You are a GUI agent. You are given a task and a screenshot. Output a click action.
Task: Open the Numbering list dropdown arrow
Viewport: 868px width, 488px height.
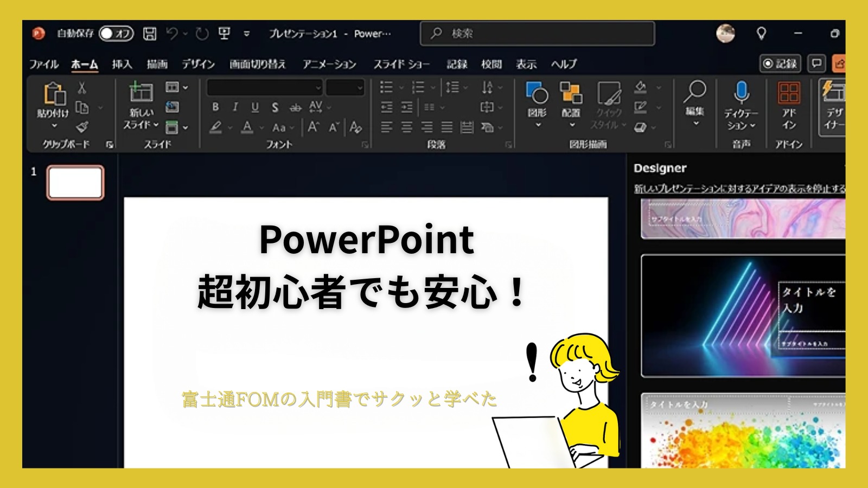pos(433,87)
